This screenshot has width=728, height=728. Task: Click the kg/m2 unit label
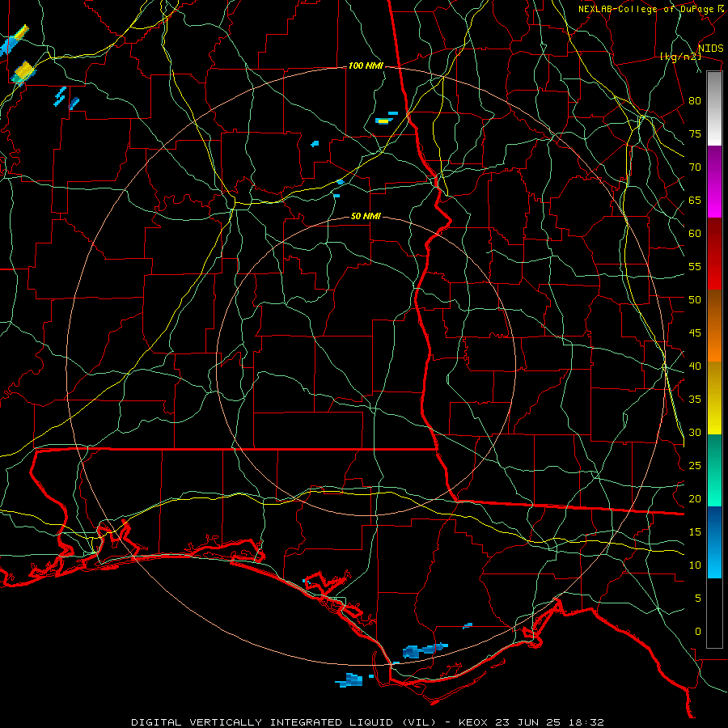[680, 57]
